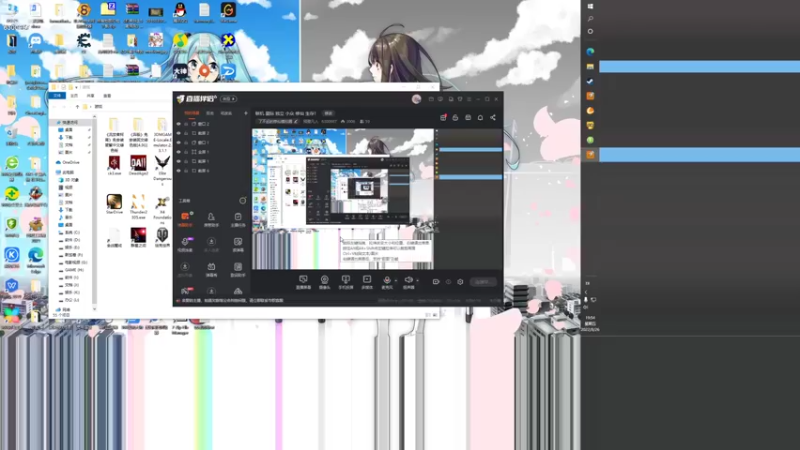Viewport: 800px width, 450px height.
Task: Hide the 截屏 2 source in the source list
Action: pyautogui.click(x=179, y=133)
